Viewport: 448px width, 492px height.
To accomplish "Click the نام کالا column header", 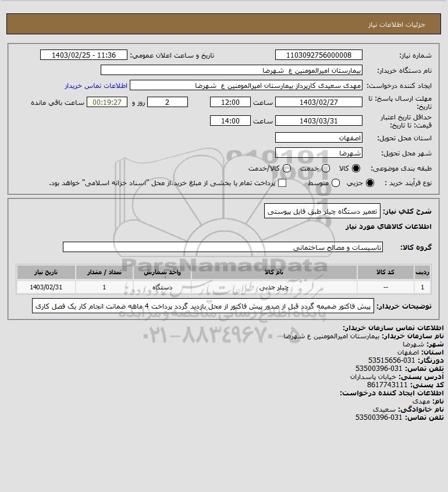I will tap(274, 272).
